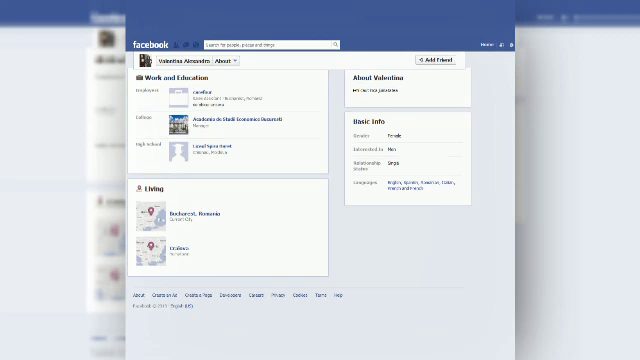640x360 pixels.
Task: Click the Create a Page footer link
Action: point(198,295)
